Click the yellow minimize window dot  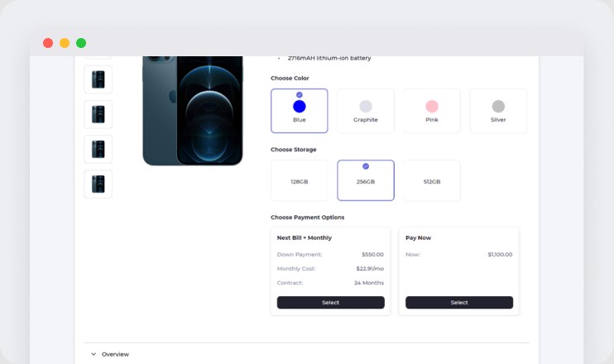click(x=65, y=43)
